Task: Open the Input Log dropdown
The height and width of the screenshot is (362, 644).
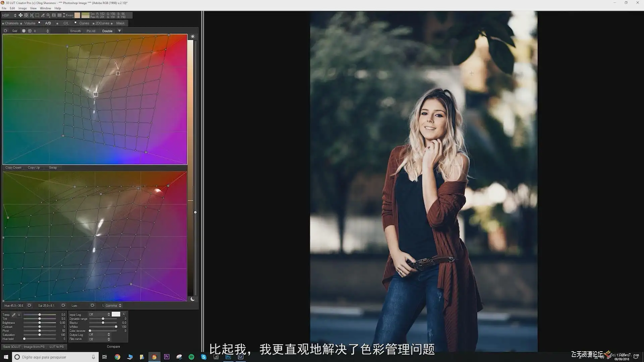Action: (x=99, y=314)
